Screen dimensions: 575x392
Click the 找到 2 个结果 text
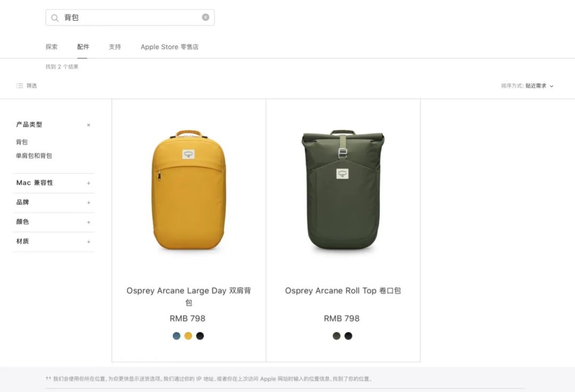coord(62,66)
